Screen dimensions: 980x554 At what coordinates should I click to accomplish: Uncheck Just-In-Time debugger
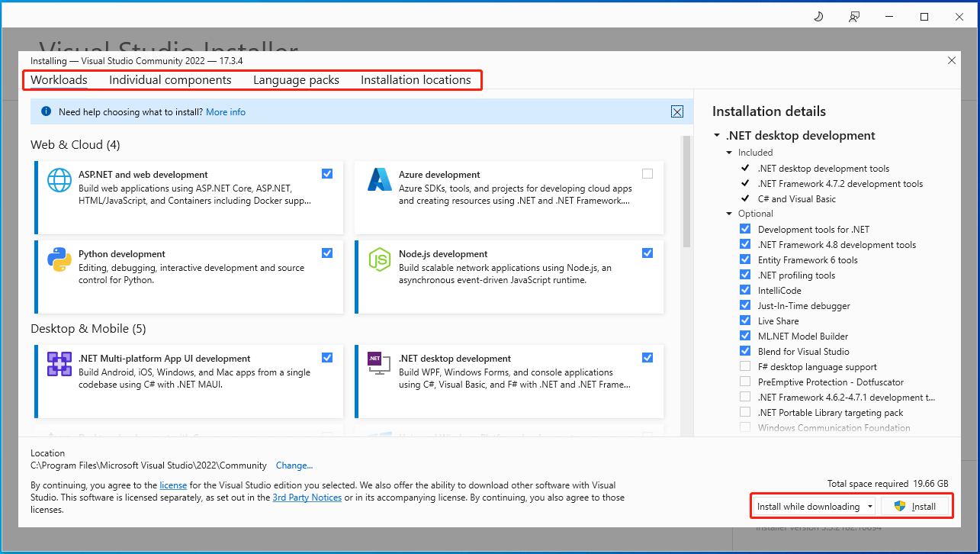745,305
